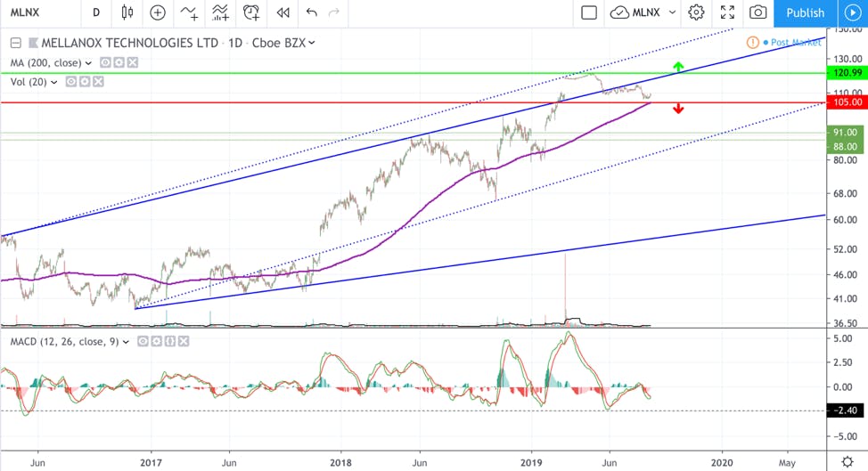868x471 pixels.
Task: Expand the MACD indicator options arrow
Action: pyautogui.click(x=126, y=342)
